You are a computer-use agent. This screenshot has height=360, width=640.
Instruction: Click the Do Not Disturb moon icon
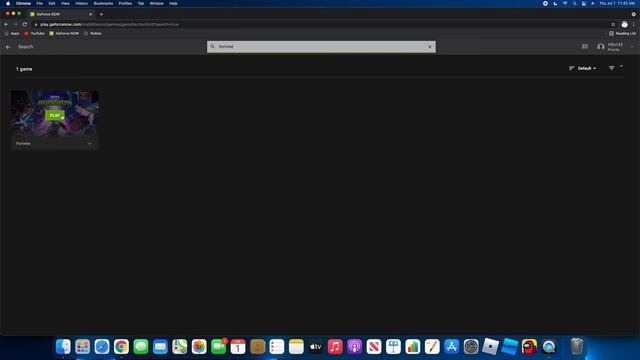point(555,3)
